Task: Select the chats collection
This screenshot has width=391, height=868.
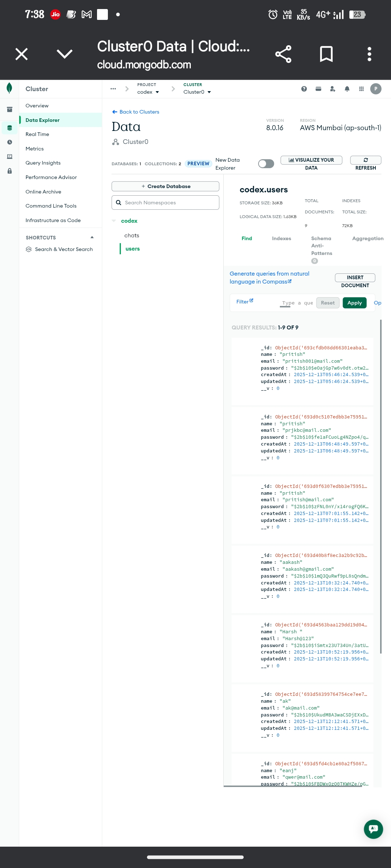Action: point(132,235)
